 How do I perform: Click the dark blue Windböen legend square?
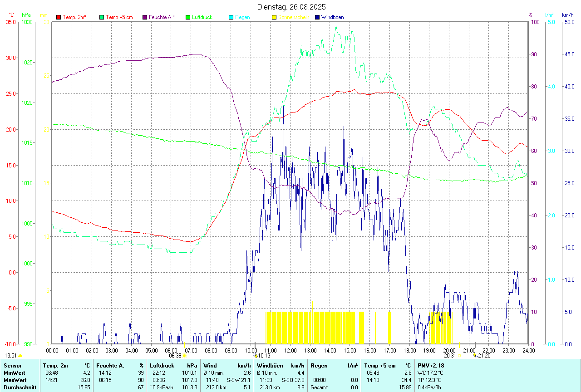(317, 17)
